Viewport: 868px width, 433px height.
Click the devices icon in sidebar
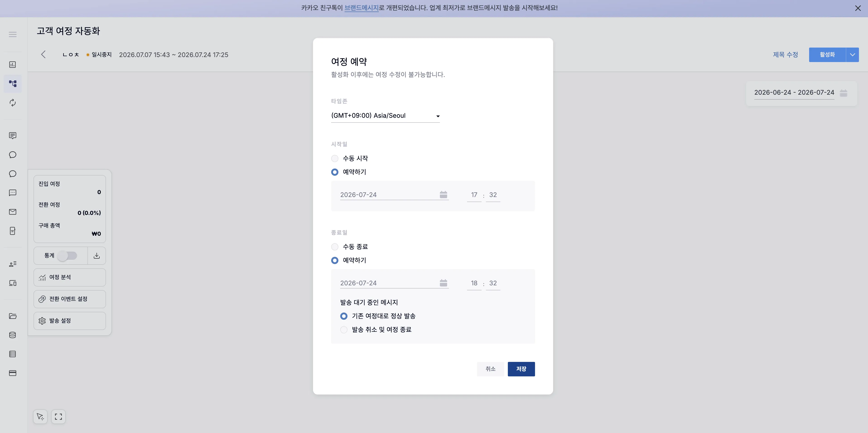point(12,283)
